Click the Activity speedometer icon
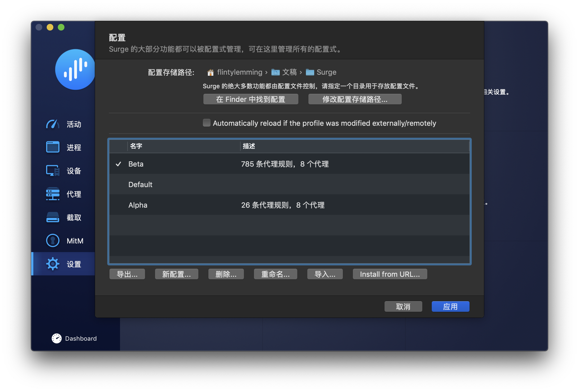Image resolution: width=579 pixels, height=392 pixels. (53, 124)
